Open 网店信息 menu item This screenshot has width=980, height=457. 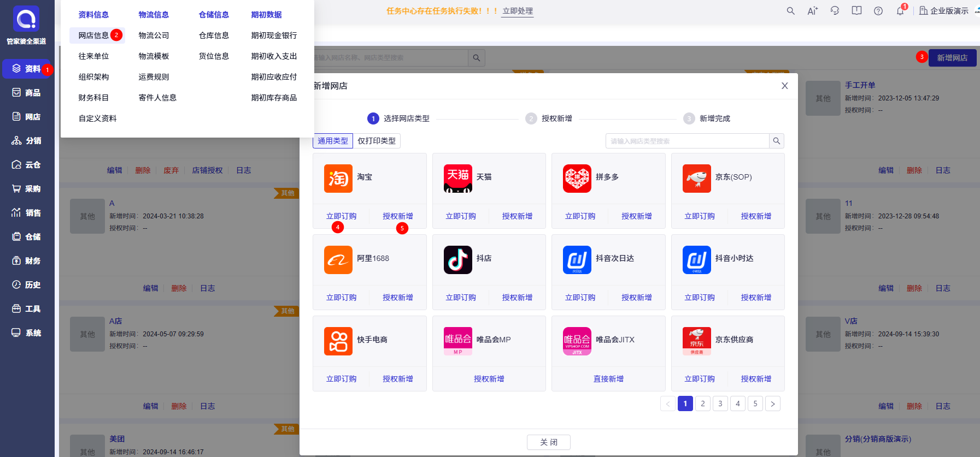point(93,35)
